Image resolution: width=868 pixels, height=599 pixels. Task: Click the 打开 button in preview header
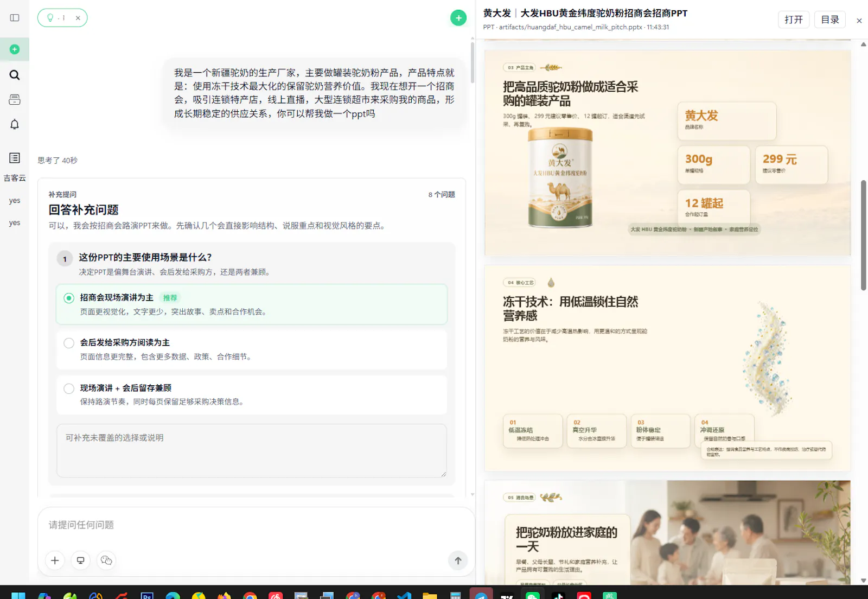[x=794, y=20]
